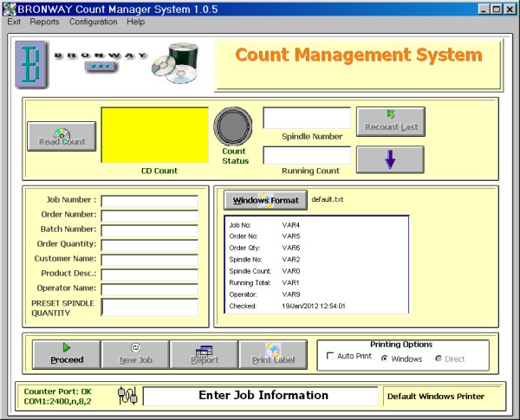Focus the Spindle Number field
The image size is (520, 420).
coord(307,118)
